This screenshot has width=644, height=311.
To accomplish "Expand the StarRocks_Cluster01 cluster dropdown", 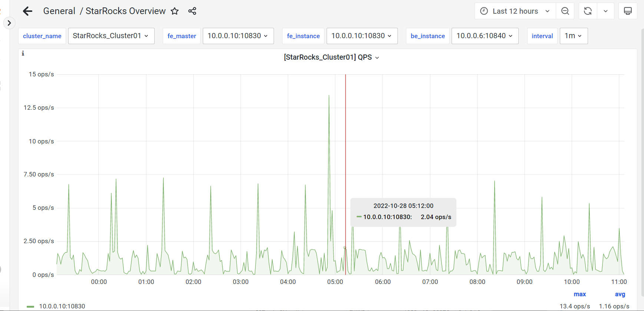I will click(111, 36).
